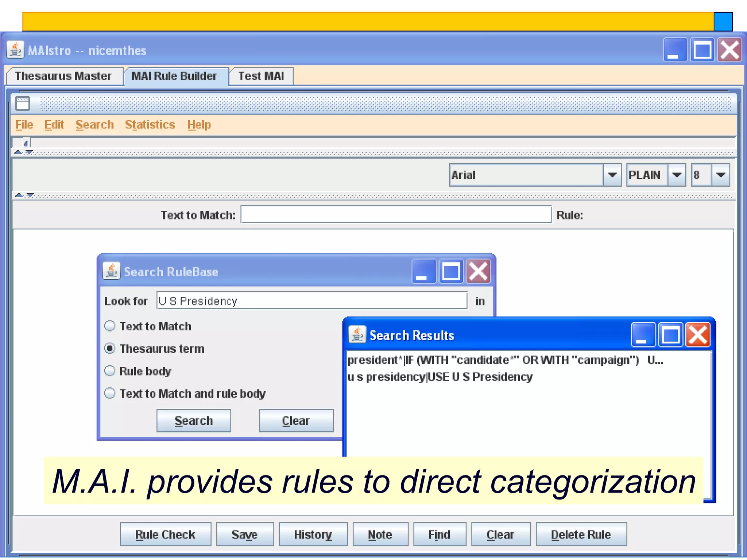This screenshot has height=560, width=747.
Task: Click collapse arrows above the font row
Action: point(24,152)
